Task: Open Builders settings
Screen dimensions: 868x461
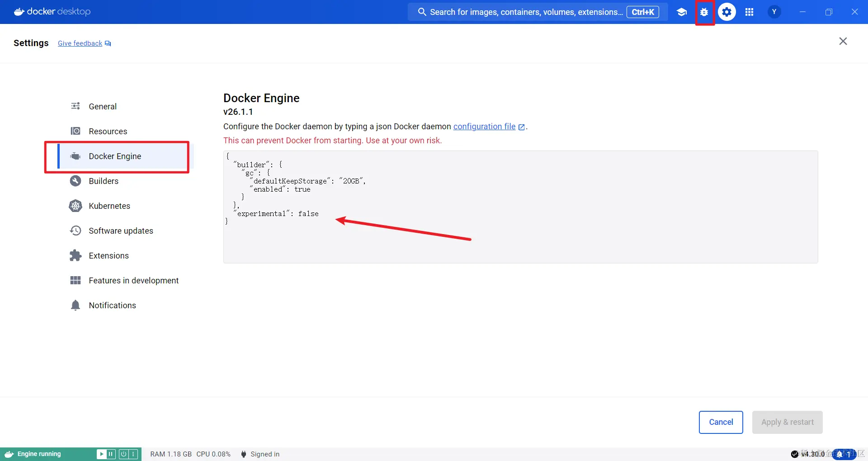Action: (104, 181)
